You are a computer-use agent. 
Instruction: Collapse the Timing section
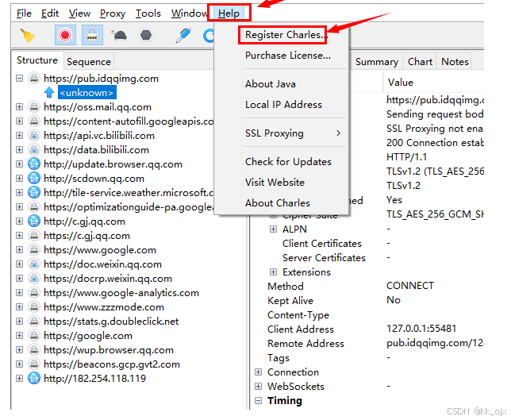pos(259,401)
